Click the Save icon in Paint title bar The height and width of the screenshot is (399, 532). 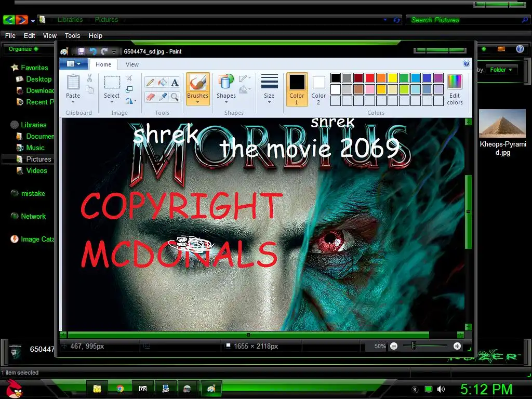point(81,51)
